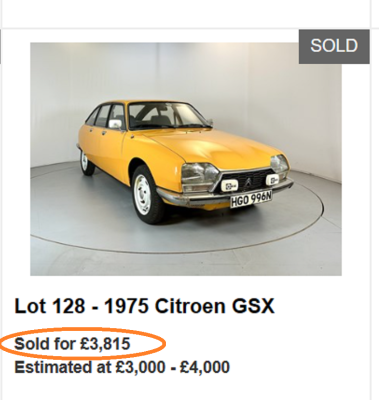Click the Citroen chevron badge on the grille
This screenshot has height=400, width=379.
[249, 182]
